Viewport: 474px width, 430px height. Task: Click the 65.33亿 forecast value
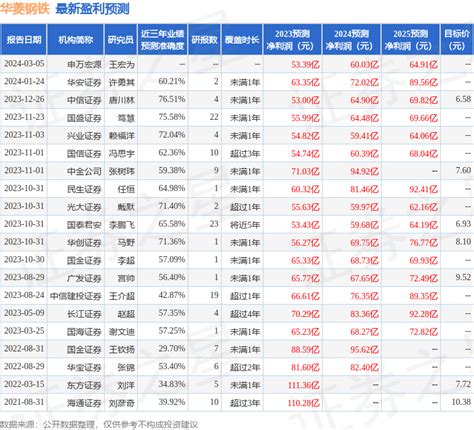305,261
